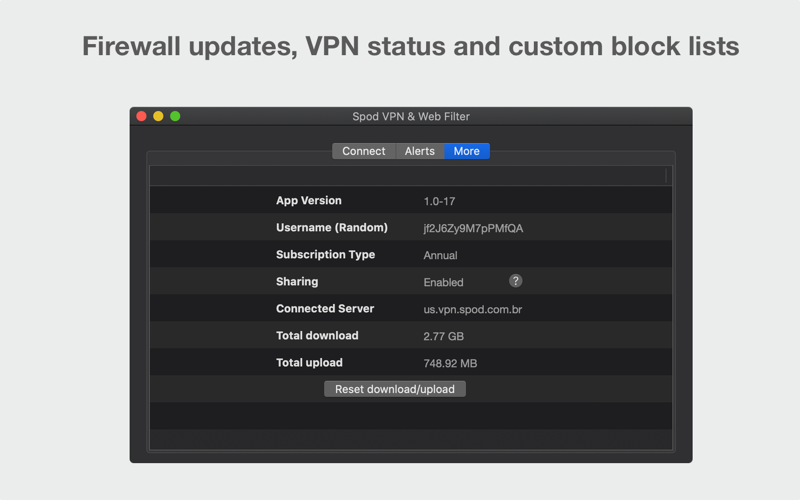Viewport: 800px width, 500px height.
Task: Select the app version value 1.0-17
Action: click(439, 201)
